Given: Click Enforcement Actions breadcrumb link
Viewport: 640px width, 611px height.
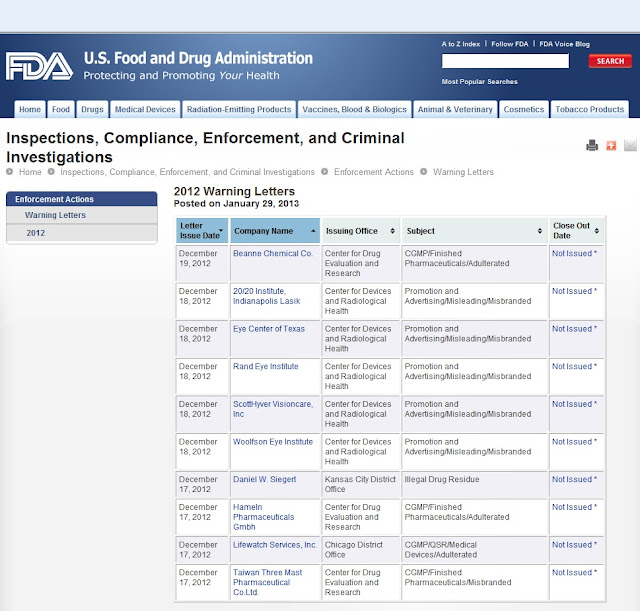Looking at the screenshot, I should point(373,172).
